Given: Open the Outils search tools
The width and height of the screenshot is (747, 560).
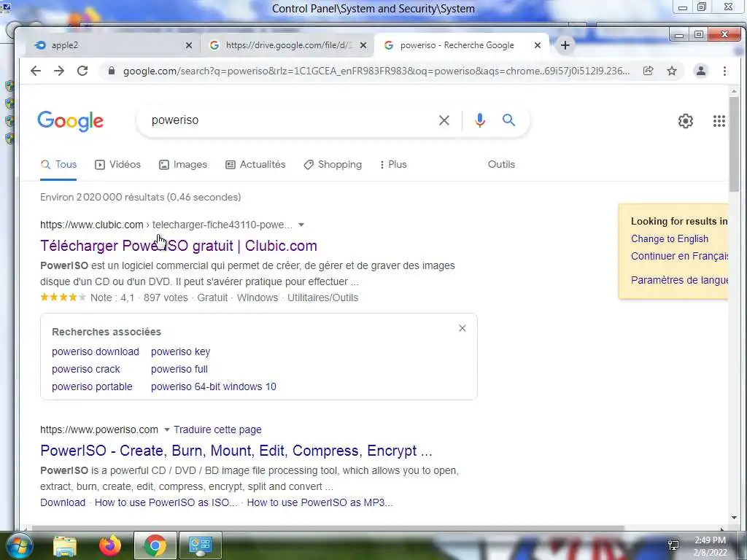Looking at the screenshot, I should pos(501,164).
